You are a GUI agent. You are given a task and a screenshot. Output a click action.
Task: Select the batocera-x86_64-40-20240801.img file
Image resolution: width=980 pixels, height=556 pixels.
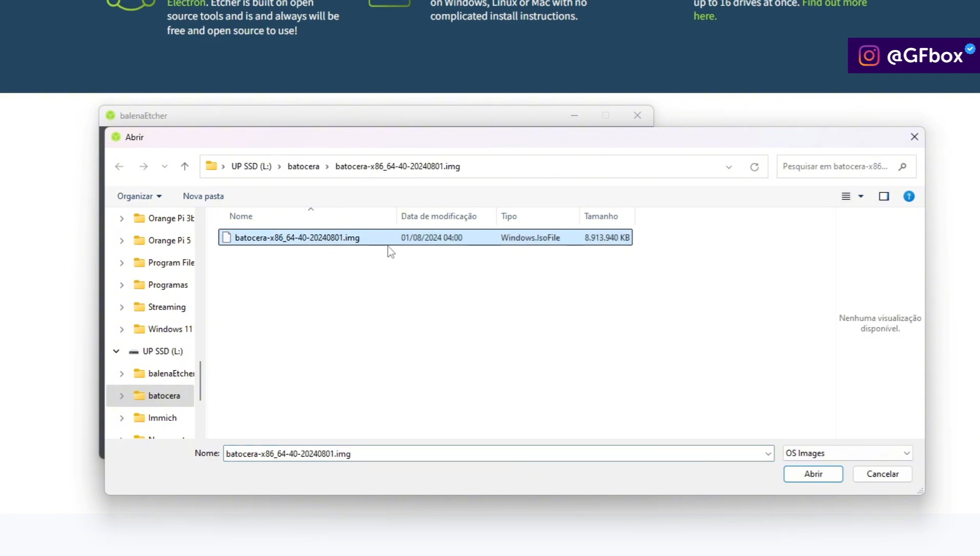[x=297, y=237]
